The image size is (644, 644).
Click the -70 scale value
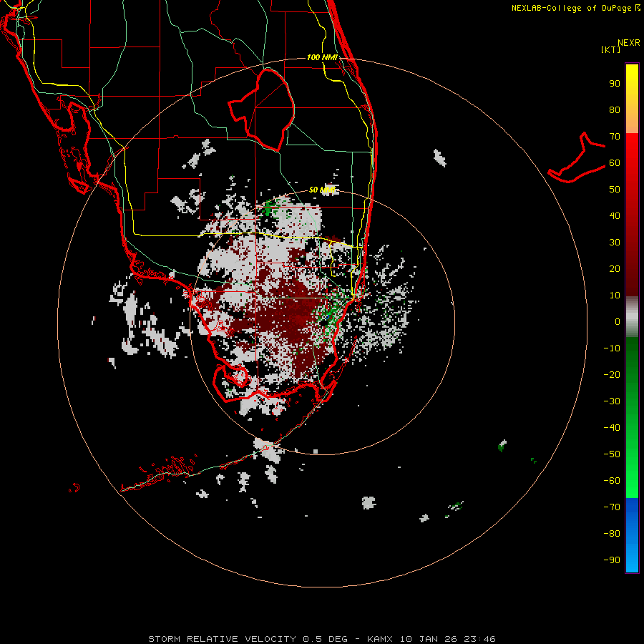point(612,507)
